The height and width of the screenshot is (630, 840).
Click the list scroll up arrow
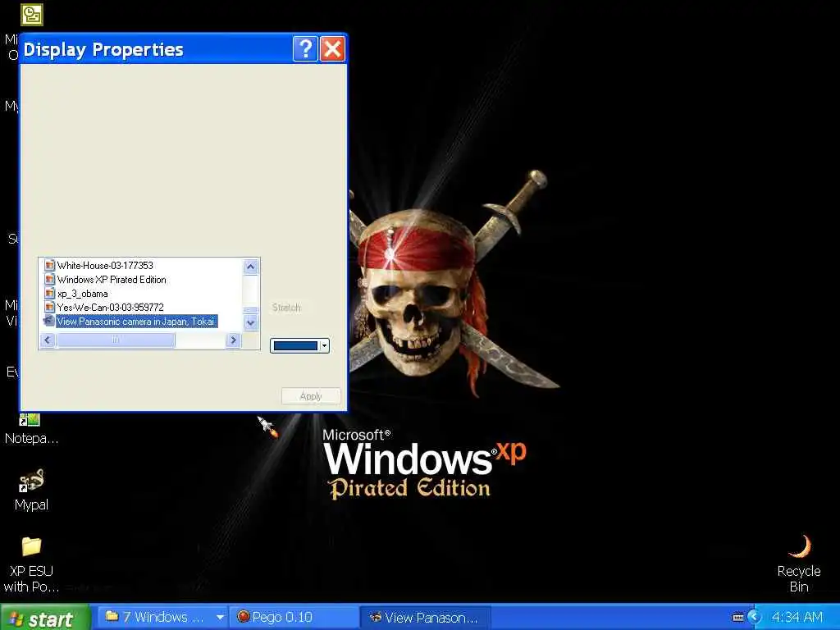click(x=250, y=267)
